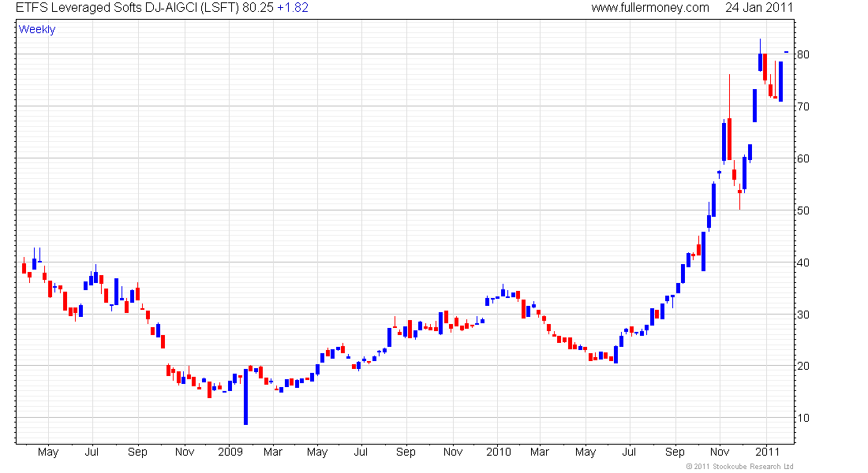868x473 pixels.
Task: Click the y-axis label '20'
Action: pos(803,367)
